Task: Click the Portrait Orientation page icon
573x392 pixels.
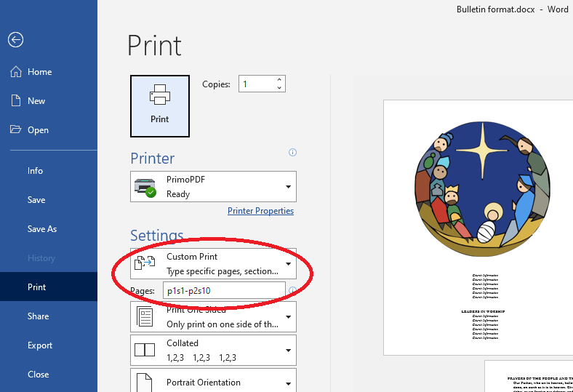Action: click(145, 383)
